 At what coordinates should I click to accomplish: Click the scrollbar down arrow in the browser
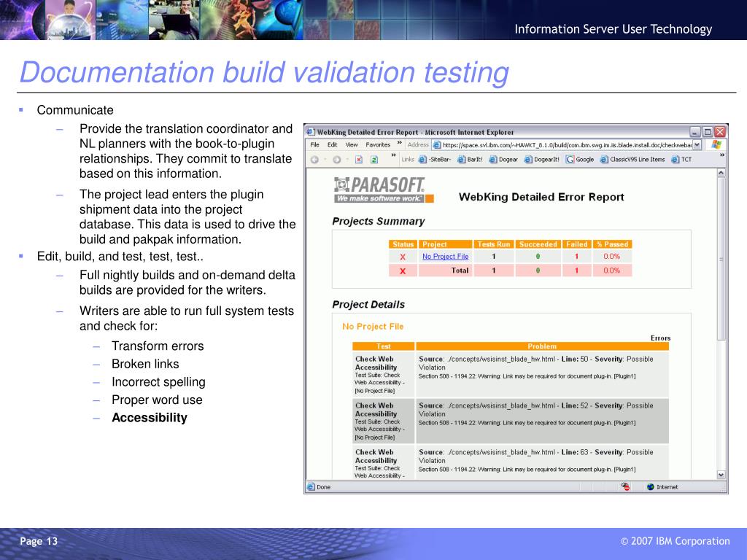pos(721,475)
